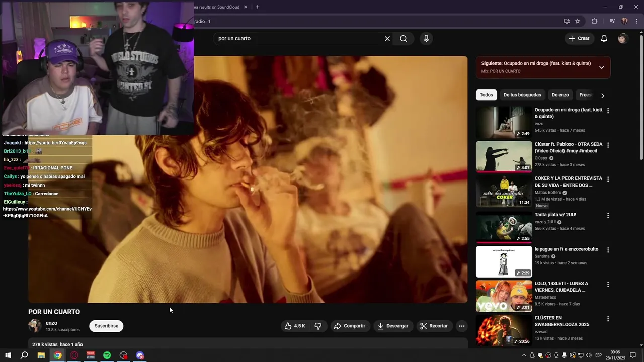Viewport: 644px width, 362px height.
Task: Click the Descargar button
Action: [x=393, y=326]
